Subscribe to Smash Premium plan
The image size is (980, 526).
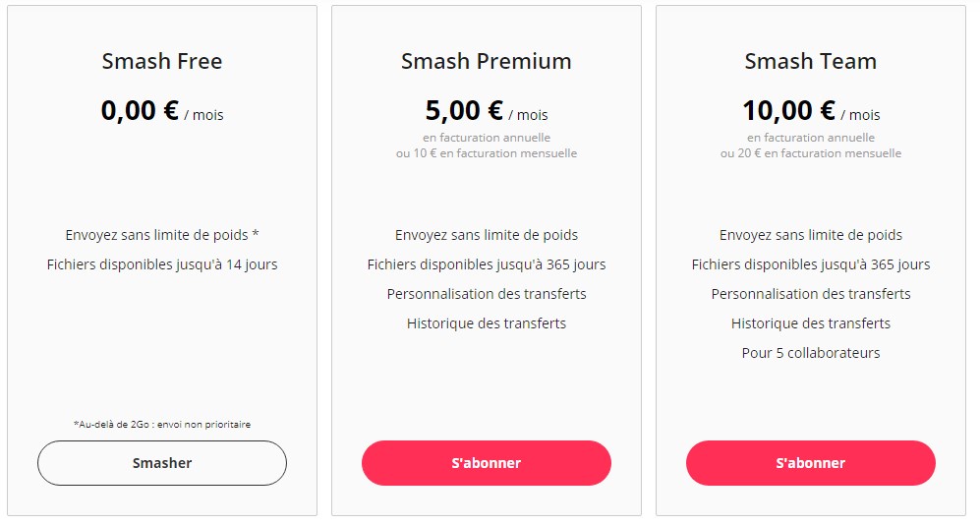tap(487, 463)
